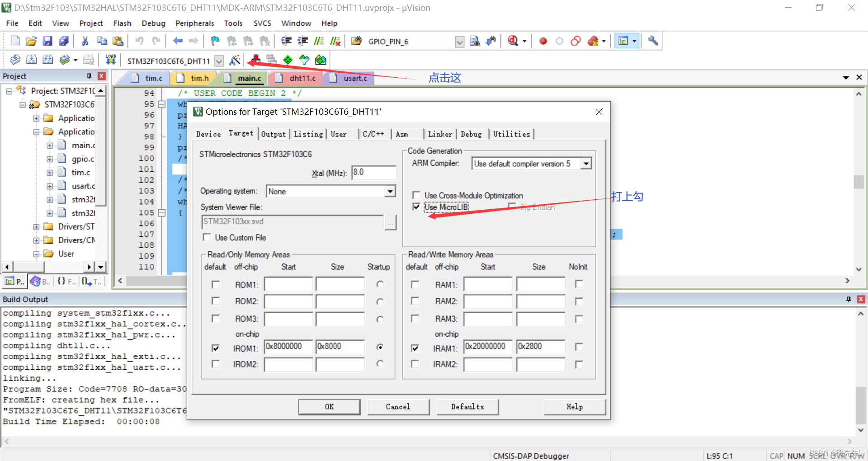Check the ROM1 default checkbox
Screen dimensions: 868x461
point(216,284)
